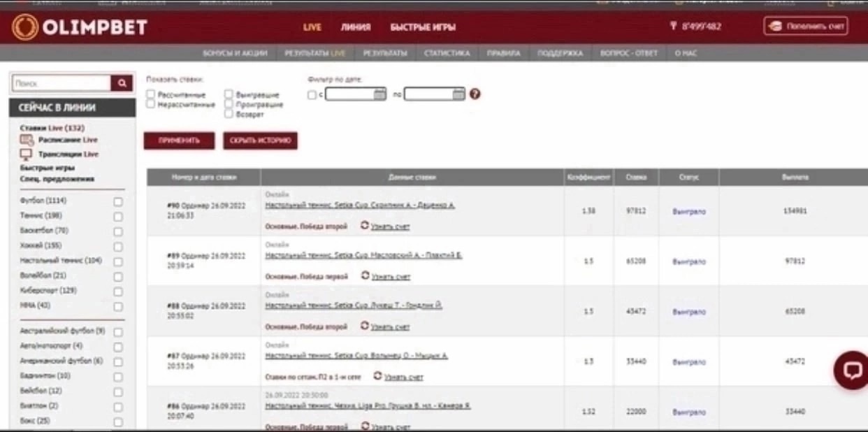The width and height of the screenshot is (868, 432).
Task: Click Узнать счет link for bet #90
Action: 391,226
